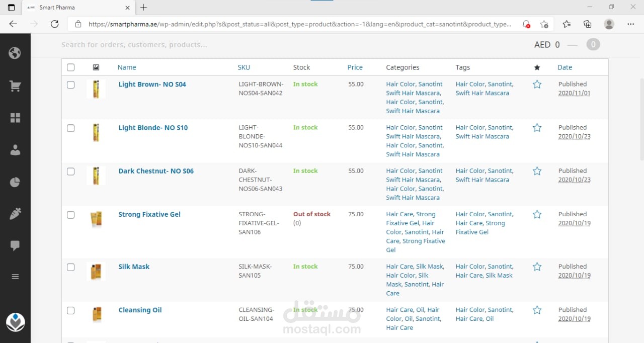Add this page to favorites
Screen dimensions: 644x343
tap(544, 24)
